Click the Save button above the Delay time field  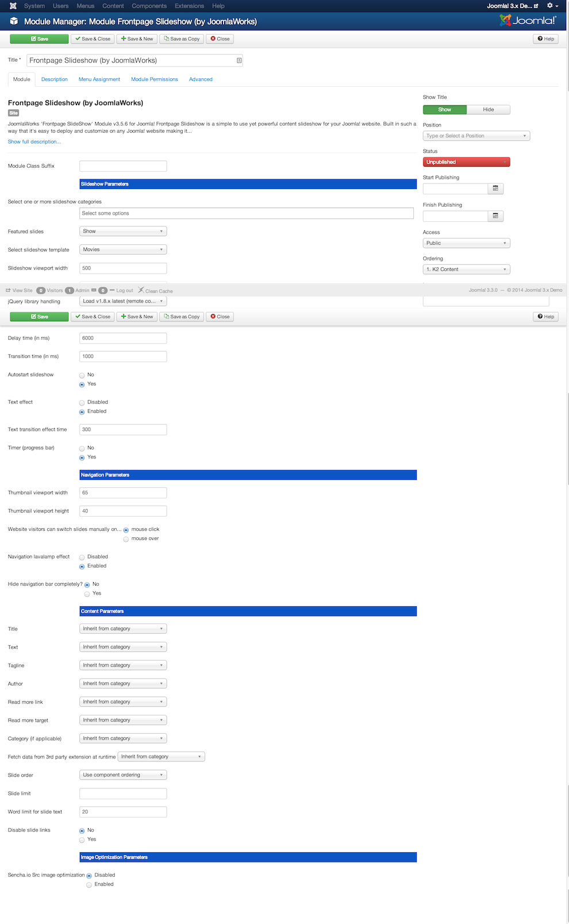(40, 317)
